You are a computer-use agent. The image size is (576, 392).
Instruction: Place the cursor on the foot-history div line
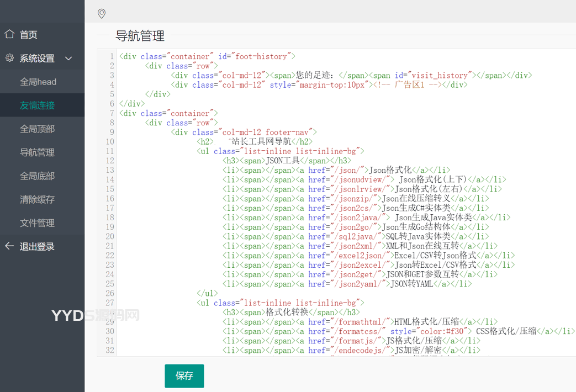point(207,56)
